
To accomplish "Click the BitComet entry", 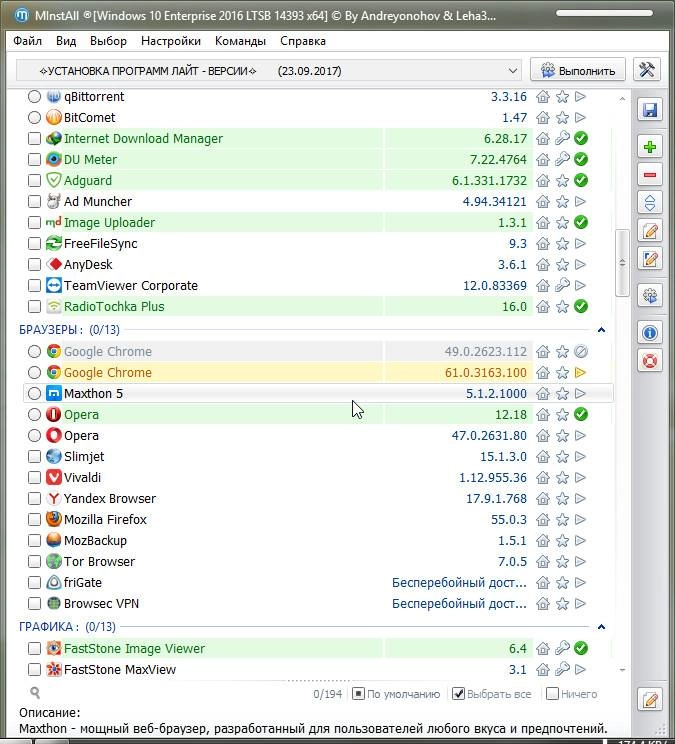I will click(89, 118).
